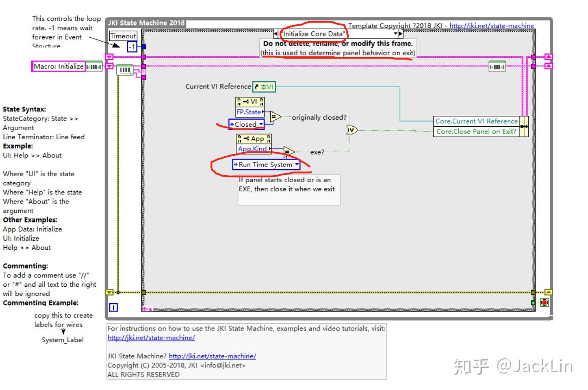The image size is (588, 390).
Task: Click the System_Label text
Action: (x=63, y=340)
